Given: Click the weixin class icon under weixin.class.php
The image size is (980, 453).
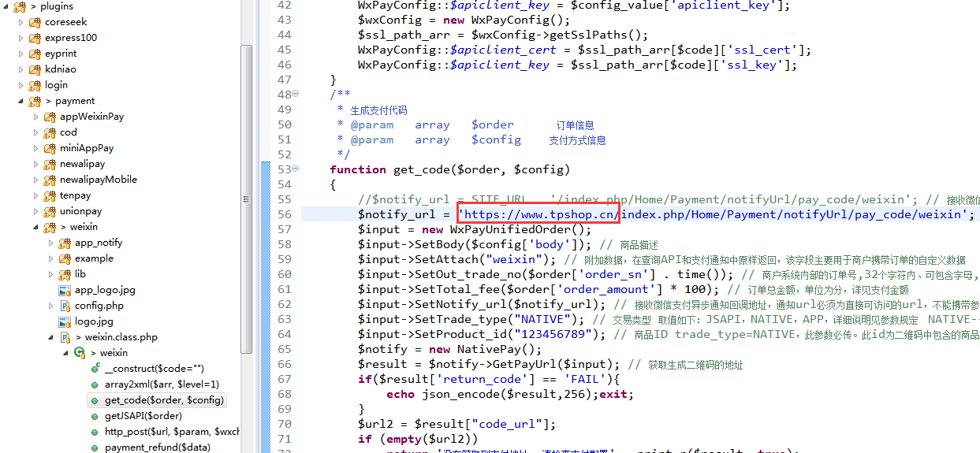Looking at the screenshot, I should click(80, 353).
